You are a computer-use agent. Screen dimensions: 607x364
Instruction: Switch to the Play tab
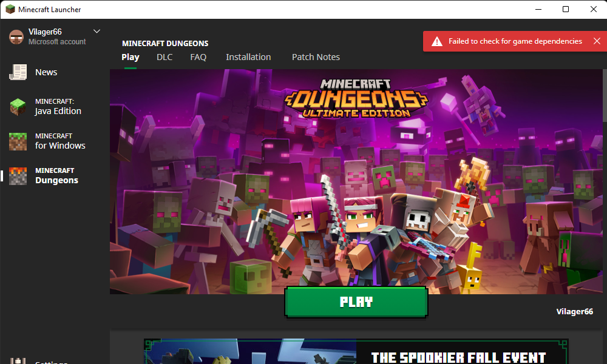(x=131, y=57)
